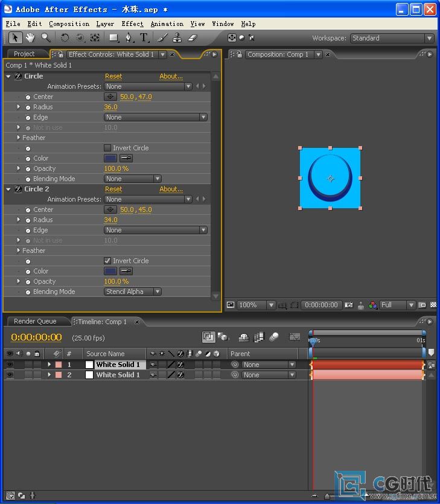The width and height of the screenshot is (440, 504).
Task: Select the Zoom magnifier tool
Action: 46,38
